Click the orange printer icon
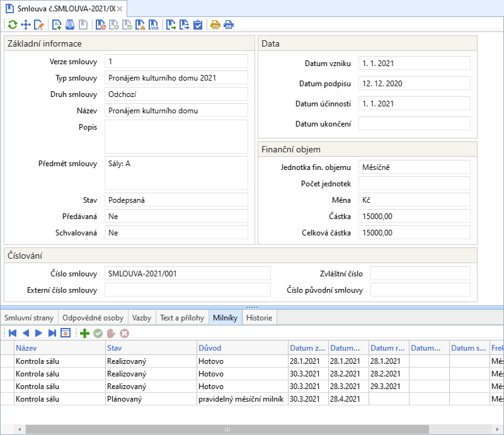Screen dimensions: 504x435 click(215, 25)
